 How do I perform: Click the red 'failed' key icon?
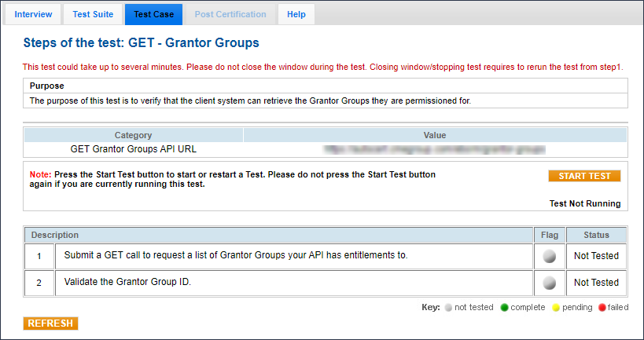point(602,308)
